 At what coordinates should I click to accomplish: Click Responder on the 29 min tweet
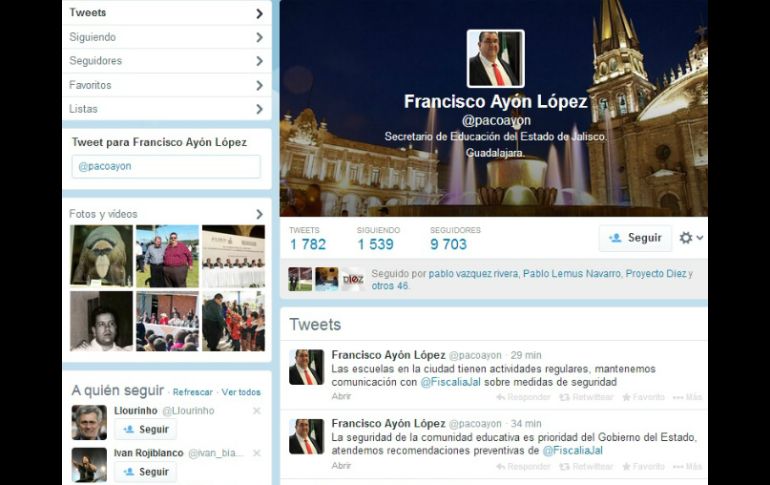(523, 397)
